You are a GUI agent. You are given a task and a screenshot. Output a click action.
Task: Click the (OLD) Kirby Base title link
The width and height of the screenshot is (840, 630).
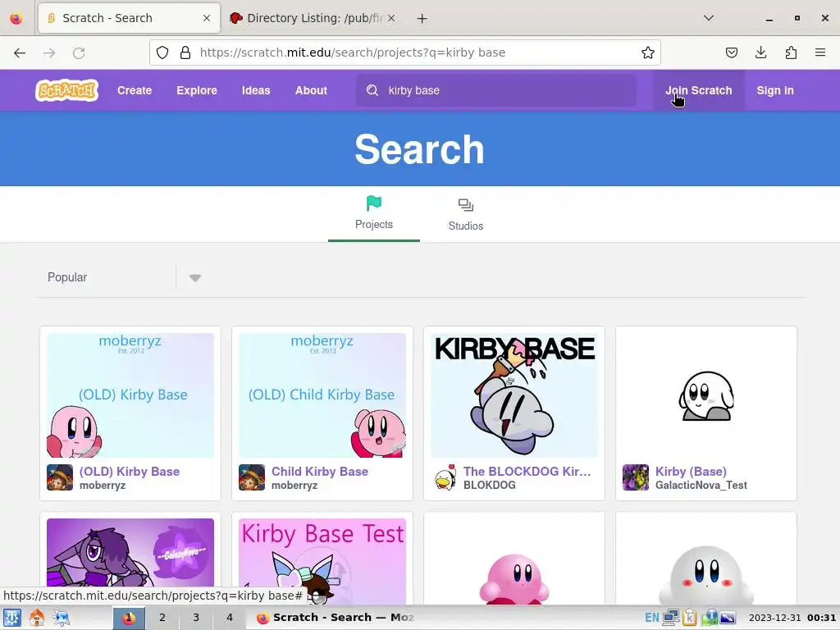(x=130, y=472)
